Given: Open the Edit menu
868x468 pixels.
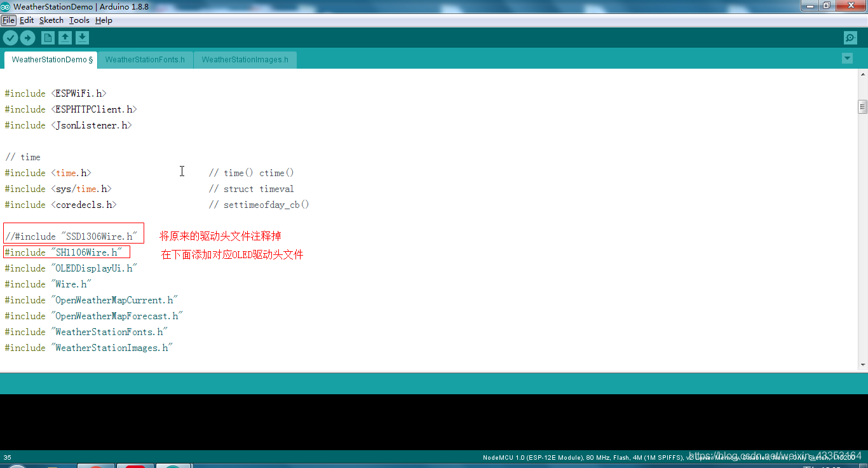Looking at the screenshot, I should click(x=27, y=20).
